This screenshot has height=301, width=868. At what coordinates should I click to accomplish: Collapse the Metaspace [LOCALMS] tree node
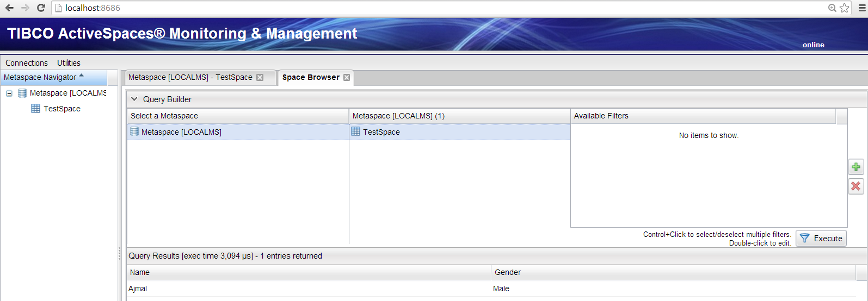tap(9, 93)
